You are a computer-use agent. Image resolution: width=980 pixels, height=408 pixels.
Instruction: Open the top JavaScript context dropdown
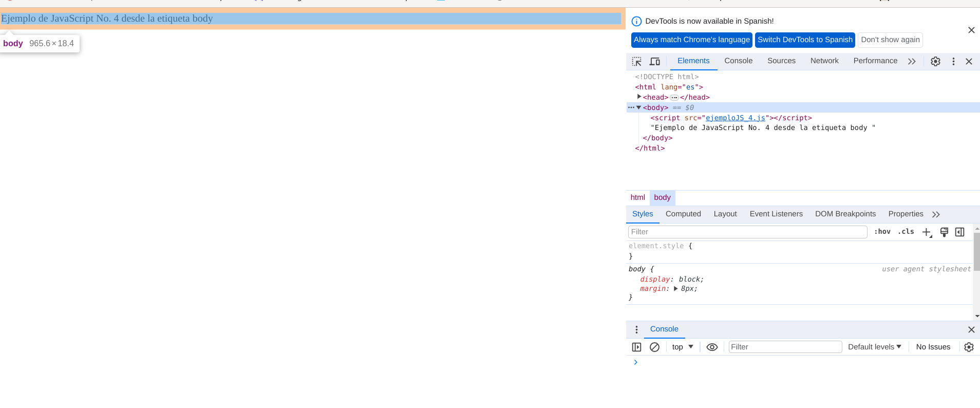click(683, 347)
